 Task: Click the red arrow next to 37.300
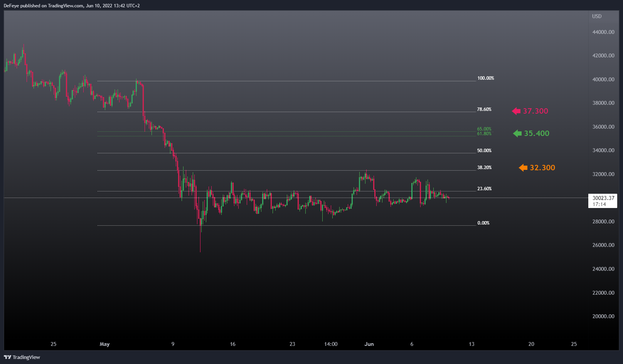(516, 111)
